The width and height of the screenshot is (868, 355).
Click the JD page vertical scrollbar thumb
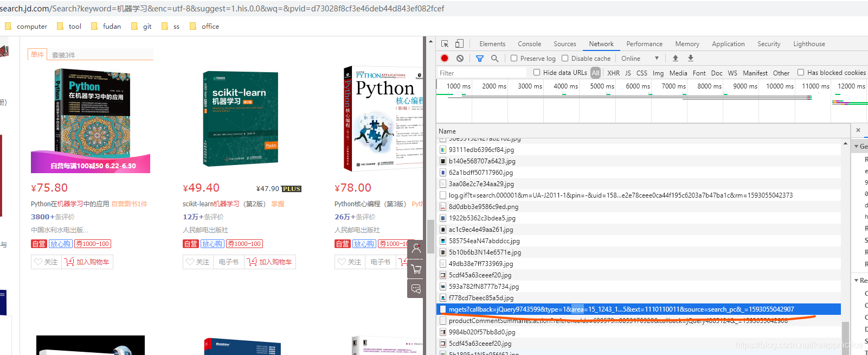click(430, 237)
